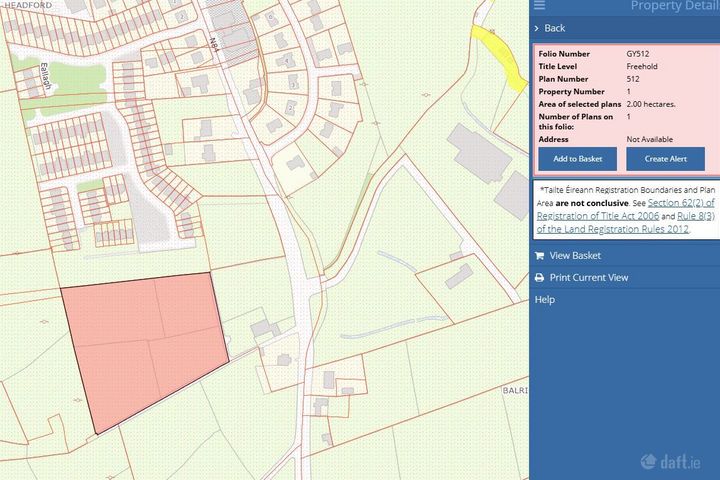Click the Property Details panel header
The width and height of the screenshot is (720, 480).
click(673, 7)
